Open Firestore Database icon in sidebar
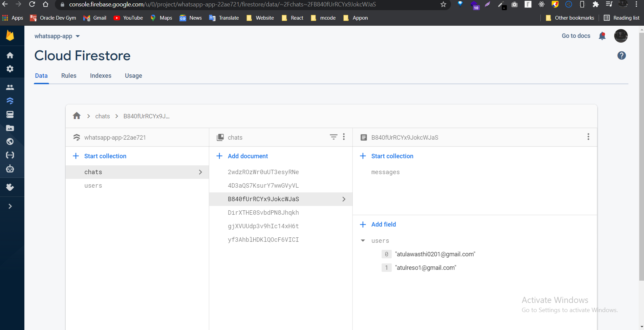The width and height of the screenshot is (644, 330). point(10,101)
